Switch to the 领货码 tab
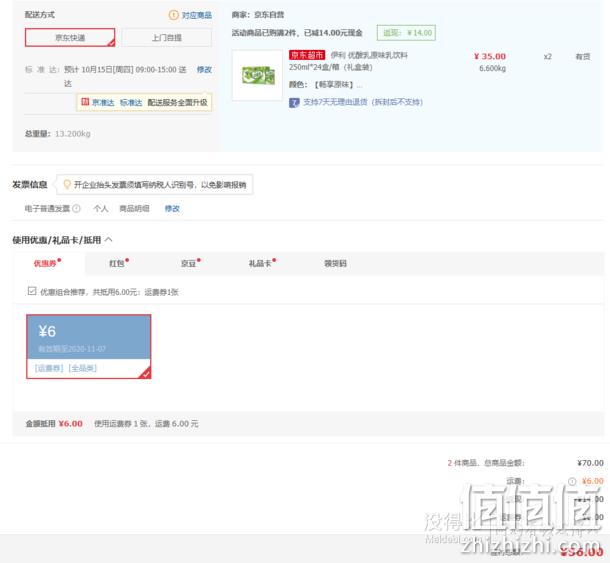The height and width of the screenshot is (563, 610). point(335,263)
